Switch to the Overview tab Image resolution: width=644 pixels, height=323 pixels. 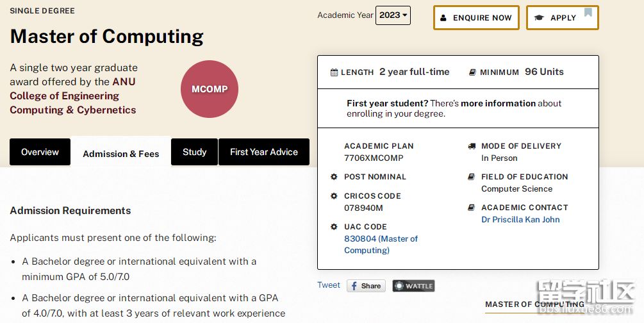(x=40, y=152)
